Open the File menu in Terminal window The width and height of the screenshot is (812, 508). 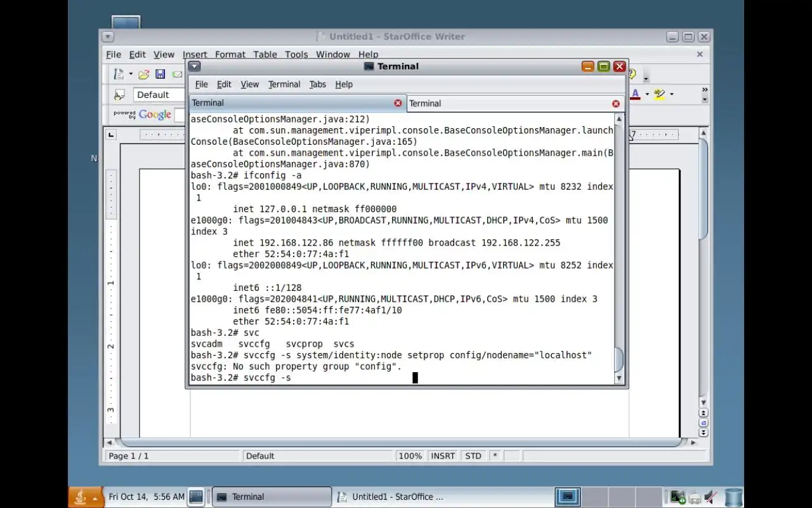202,84
